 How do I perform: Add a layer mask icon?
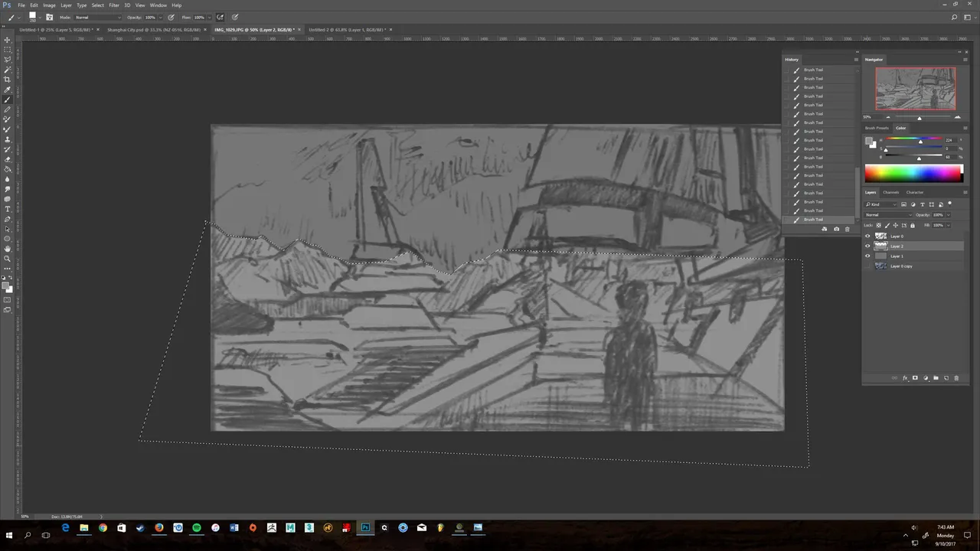pos(915,378)
